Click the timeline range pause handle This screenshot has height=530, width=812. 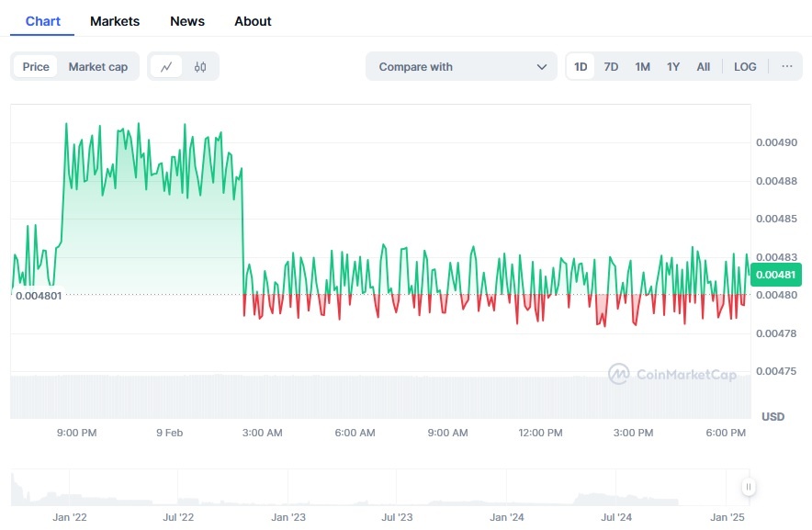point(749,487)
